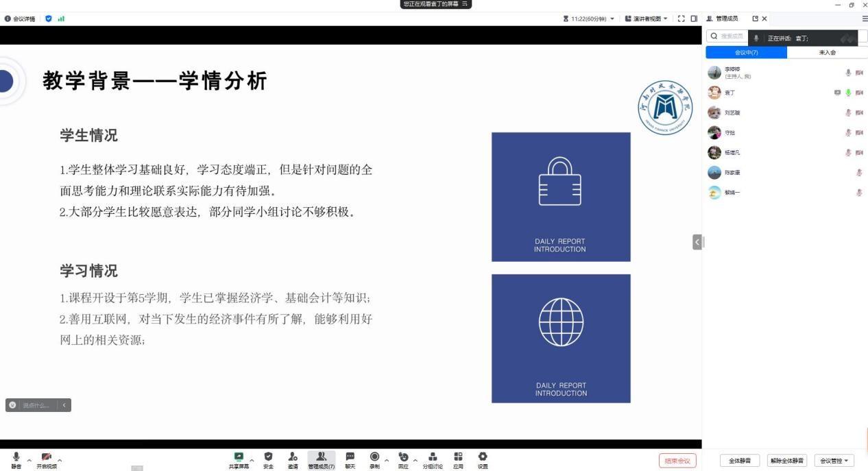Unmute 杨增凡's microphone
The height and width of the screenshot is (471, 868).
pyautogui.click(x=848, y=152)
